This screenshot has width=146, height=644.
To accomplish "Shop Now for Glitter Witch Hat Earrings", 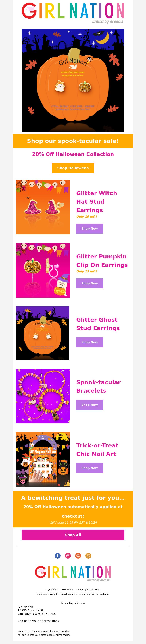I will tap(90, 228).
